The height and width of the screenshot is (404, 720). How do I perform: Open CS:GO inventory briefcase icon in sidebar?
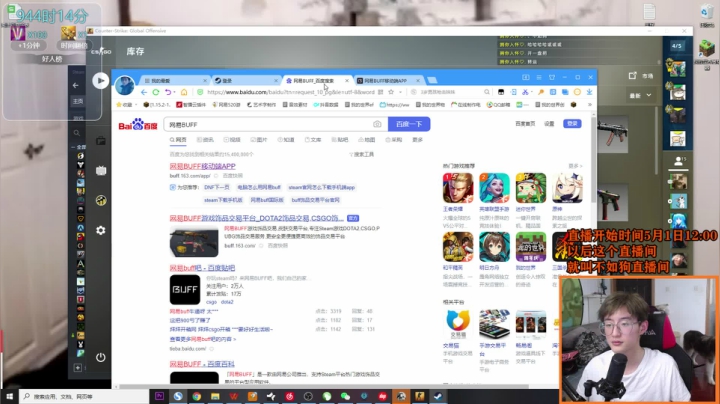[101, 141]
